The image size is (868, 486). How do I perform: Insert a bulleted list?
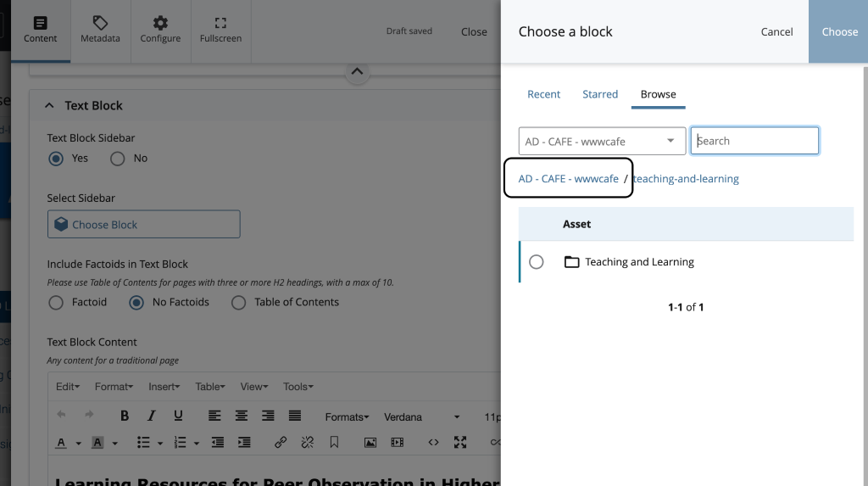coord(143,442)
